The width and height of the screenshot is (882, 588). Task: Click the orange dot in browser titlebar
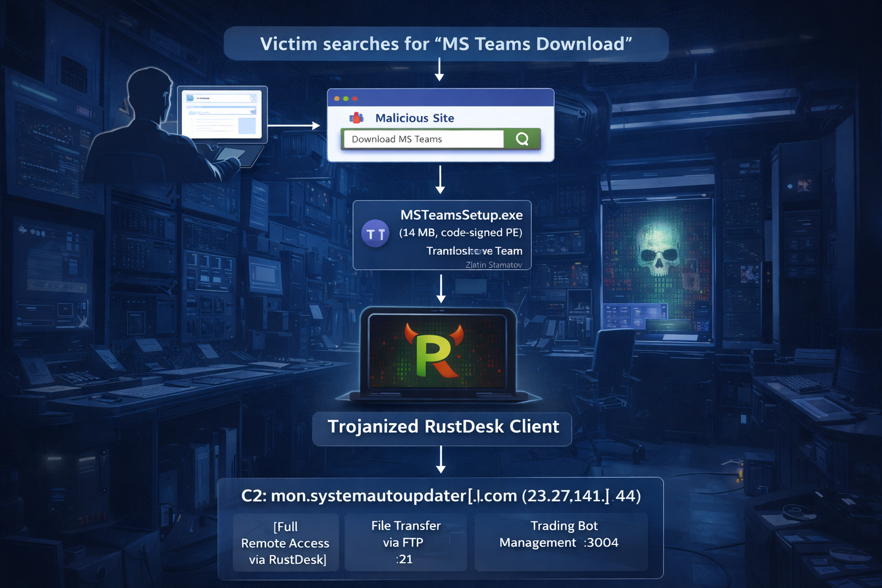tap(337, 99)
